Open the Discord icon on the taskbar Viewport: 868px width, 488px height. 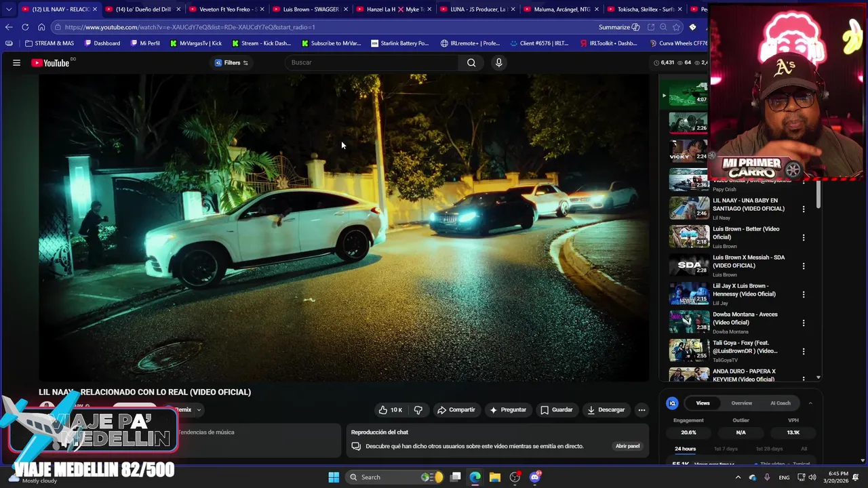tap(535, 477)
